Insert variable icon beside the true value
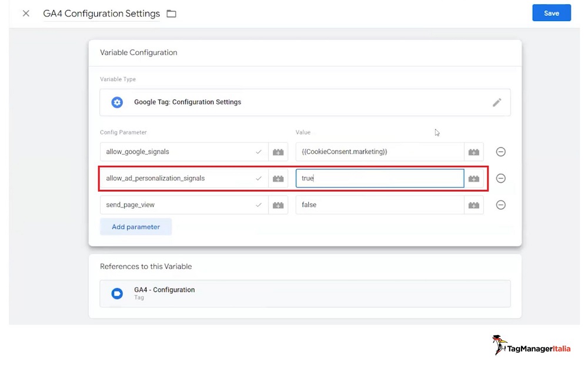This screenshot has height=365, width=588. 474,178
